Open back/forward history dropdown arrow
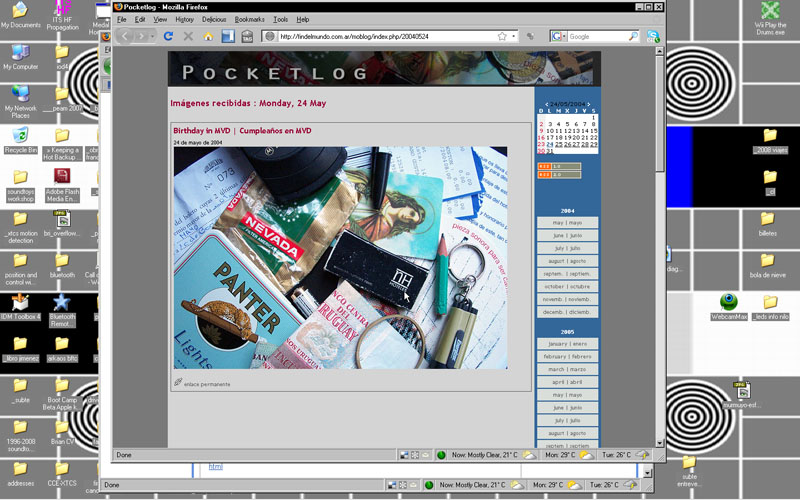 (153, 36)
